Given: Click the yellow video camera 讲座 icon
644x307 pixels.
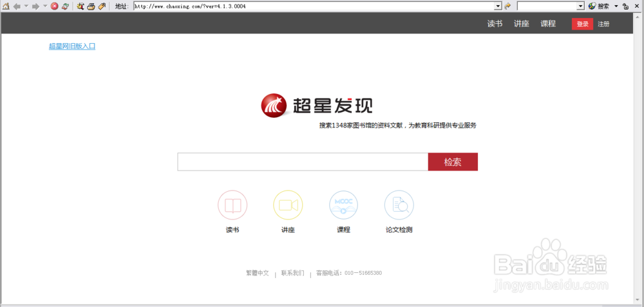Looking at the screenshot, I should [x=288, y=205].
